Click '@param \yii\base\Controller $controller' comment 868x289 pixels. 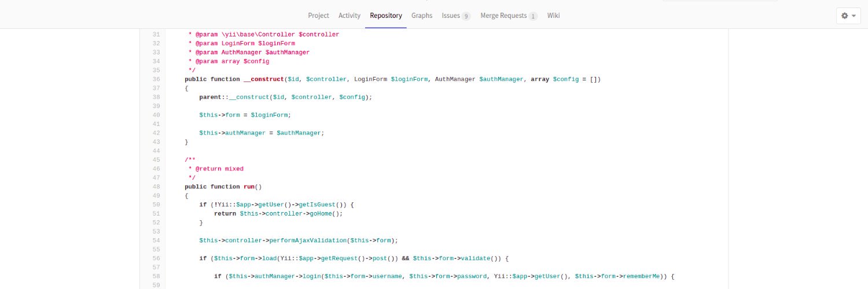click(x=267, y=35)
